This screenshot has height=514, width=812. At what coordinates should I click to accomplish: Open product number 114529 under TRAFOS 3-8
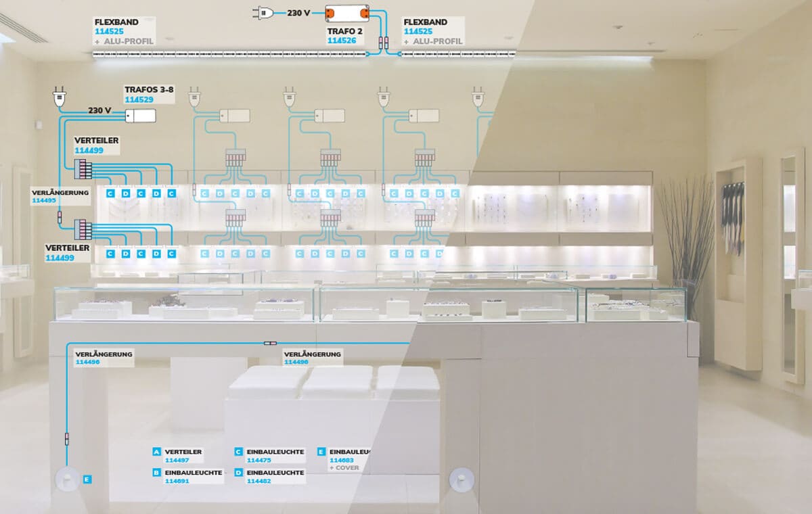139,99
